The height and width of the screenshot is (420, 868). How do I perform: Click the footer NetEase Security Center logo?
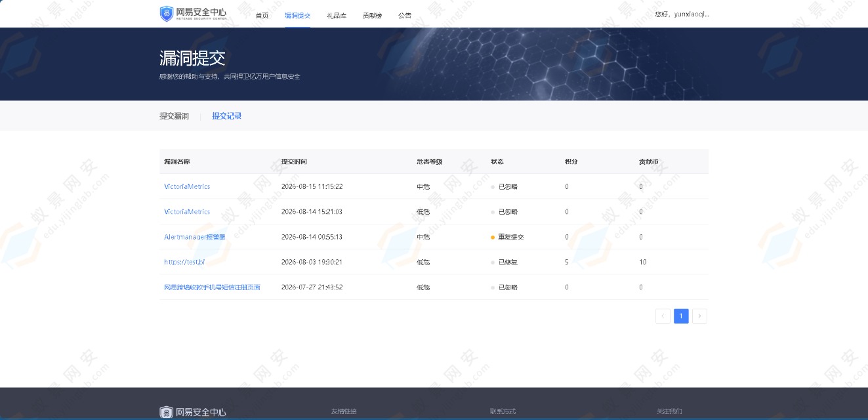coord(193,412)
